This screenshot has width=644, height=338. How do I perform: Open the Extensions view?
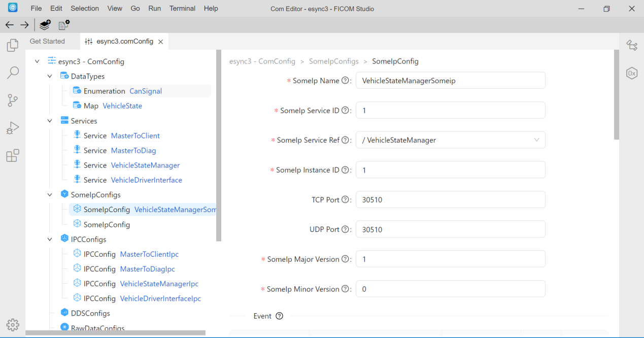13,155
